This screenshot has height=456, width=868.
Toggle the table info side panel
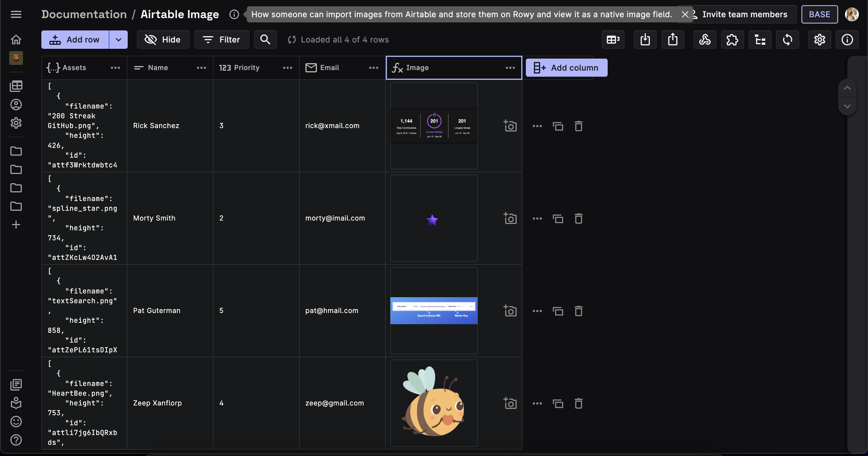tap(847, 40)
